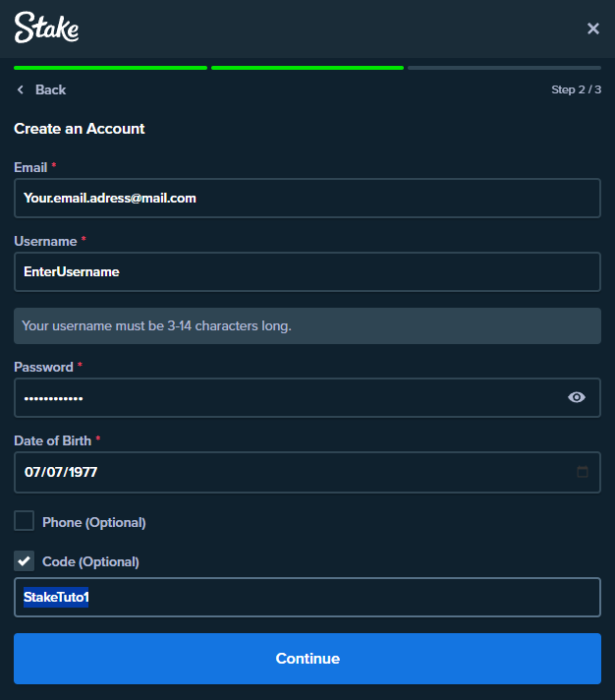Click the Email address input field
Image resolution: width=615 pixels, height=700 pixels.
[x=307, y=199]
